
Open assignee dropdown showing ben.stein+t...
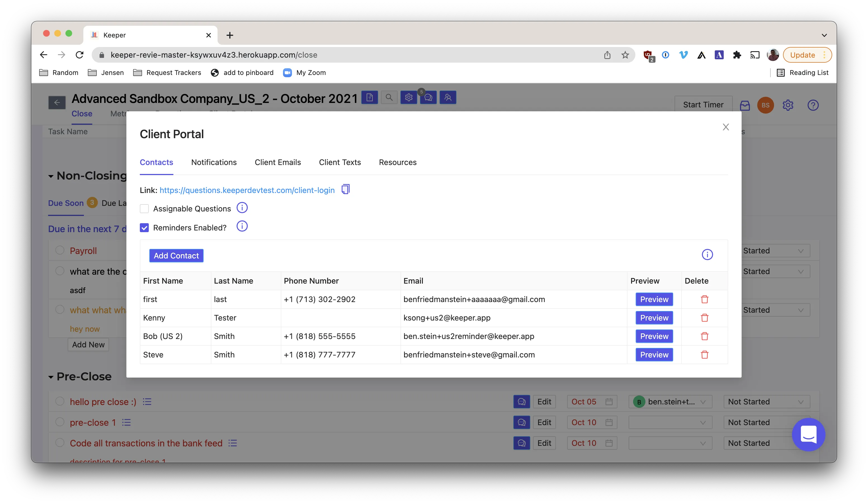(x=670, y=402)
